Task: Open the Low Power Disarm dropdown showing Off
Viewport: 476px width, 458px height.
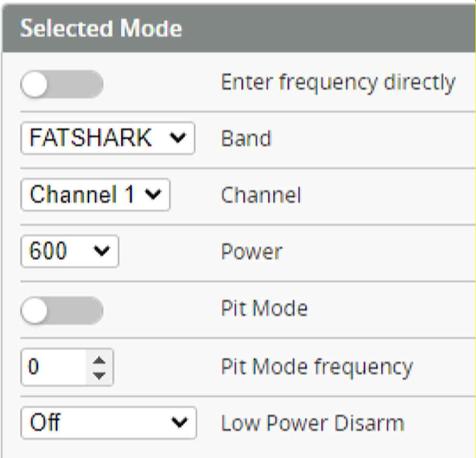Action: pos(109,422)
